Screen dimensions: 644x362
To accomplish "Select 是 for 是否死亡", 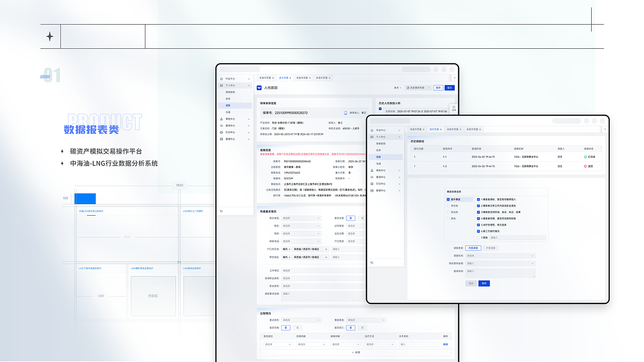I will pos(350,328).
